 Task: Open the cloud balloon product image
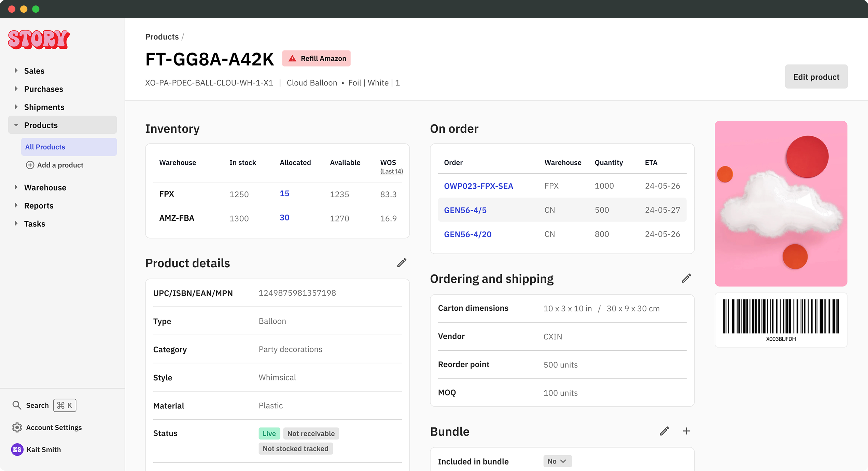pos(781,203)
